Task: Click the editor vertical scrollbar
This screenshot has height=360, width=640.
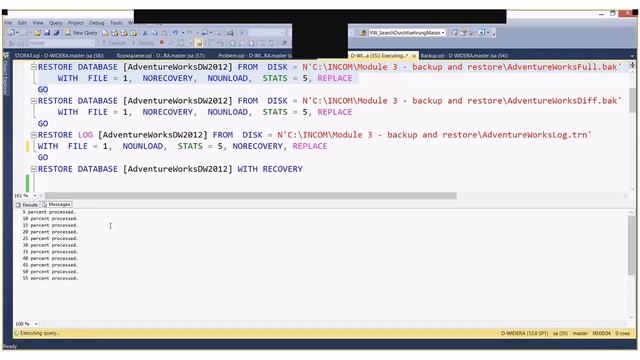Action: [632, 100]
